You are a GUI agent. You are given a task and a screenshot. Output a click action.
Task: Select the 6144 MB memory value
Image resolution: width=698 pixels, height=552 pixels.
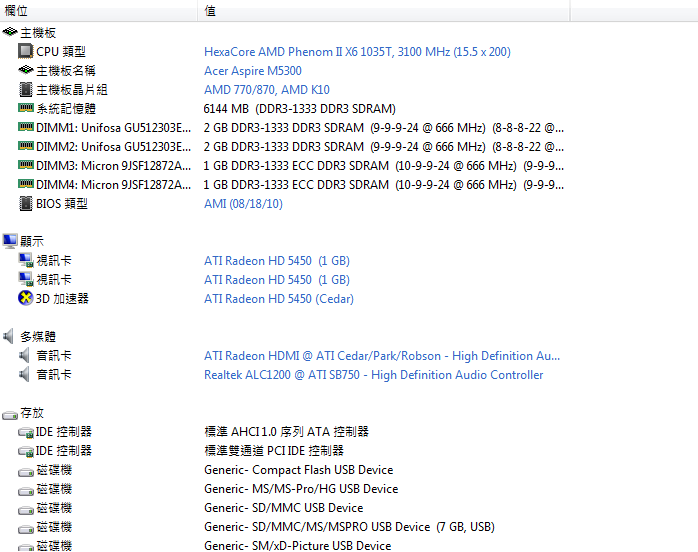pyautogui.click(x=300, y=109)
